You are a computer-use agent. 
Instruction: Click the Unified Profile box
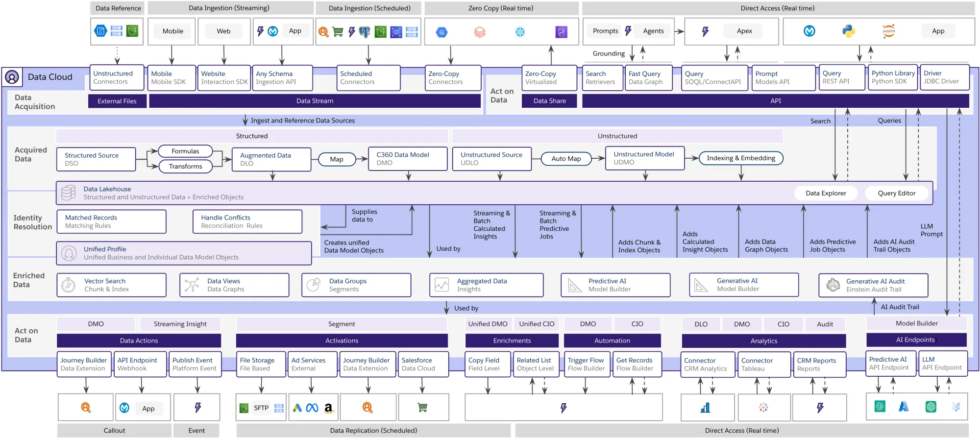click(184, 253)
